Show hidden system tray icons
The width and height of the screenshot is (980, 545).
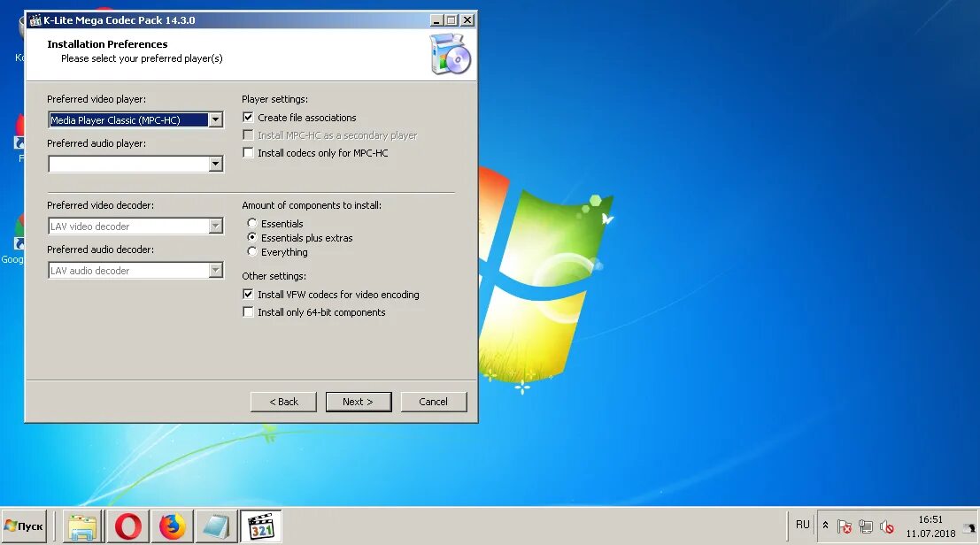[825, 526]
